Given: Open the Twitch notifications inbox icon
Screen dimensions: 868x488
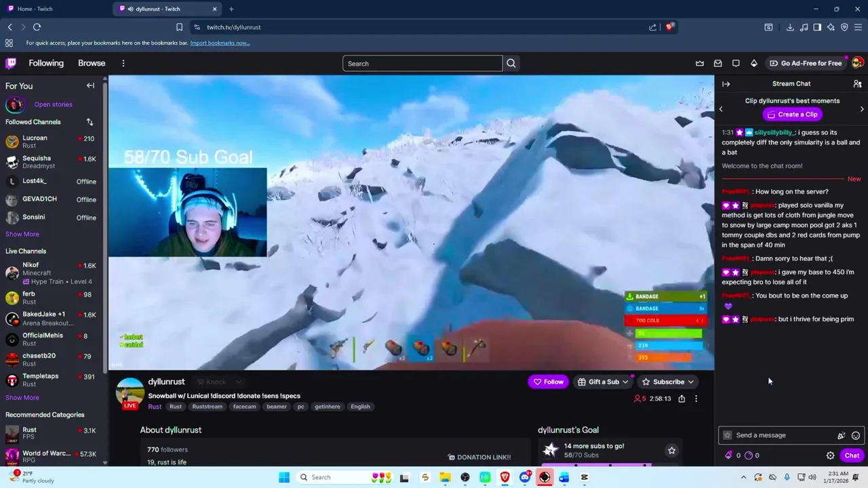Looking at the screenshot, I should (x=718, y=63).
